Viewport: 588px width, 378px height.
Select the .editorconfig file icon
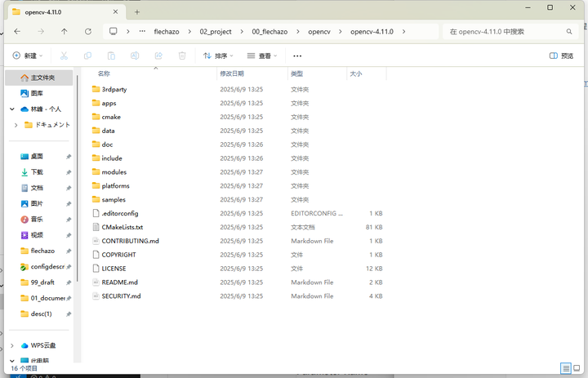point(96,213)
